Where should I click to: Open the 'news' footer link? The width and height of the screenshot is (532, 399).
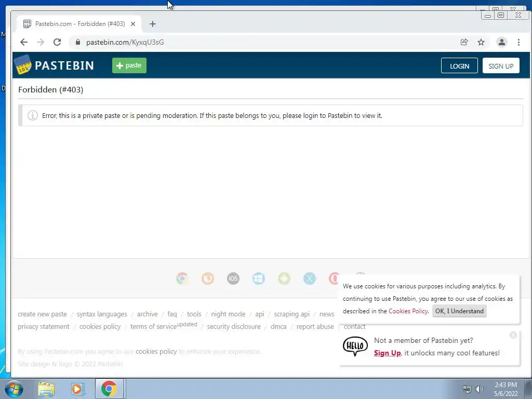pos(327,314)
